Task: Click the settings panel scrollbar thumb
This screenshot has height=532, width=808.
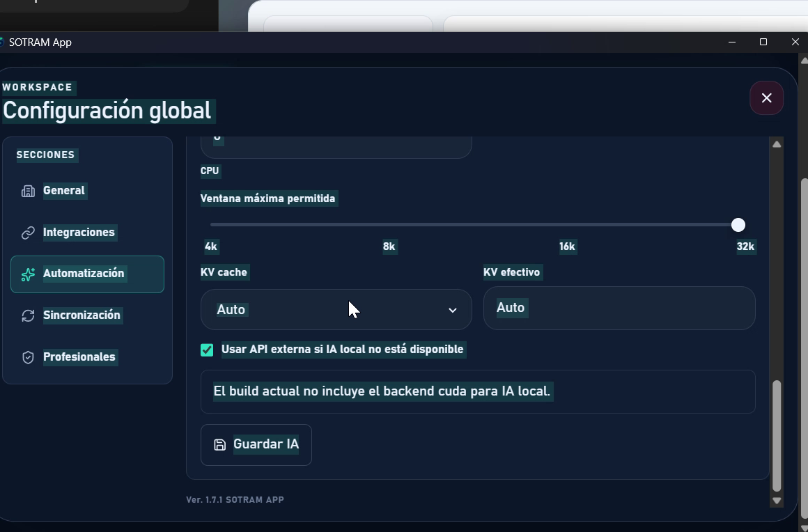Action: click(776, 436)
